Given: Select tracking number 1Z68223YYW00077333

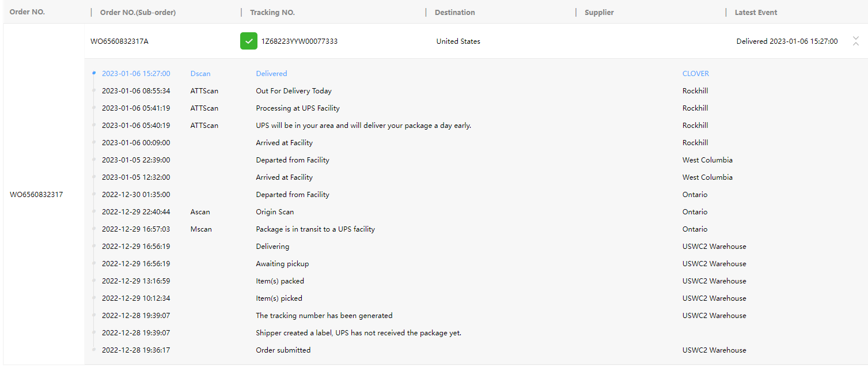Looking at the screenshot, I should click(300, 41).
